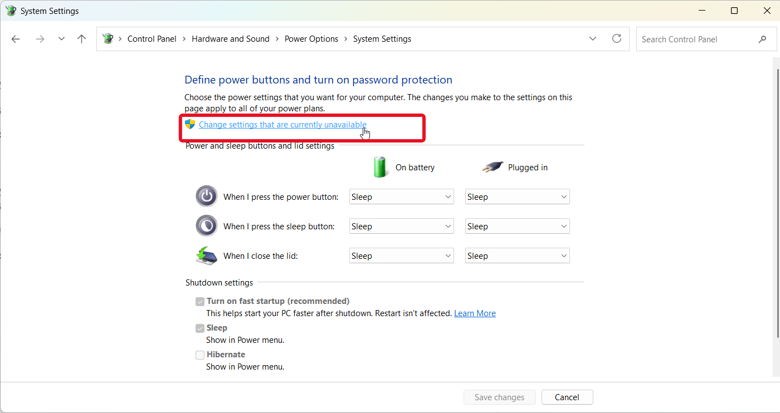Open close lid On battery dropdown

click(x=401, y=256)
